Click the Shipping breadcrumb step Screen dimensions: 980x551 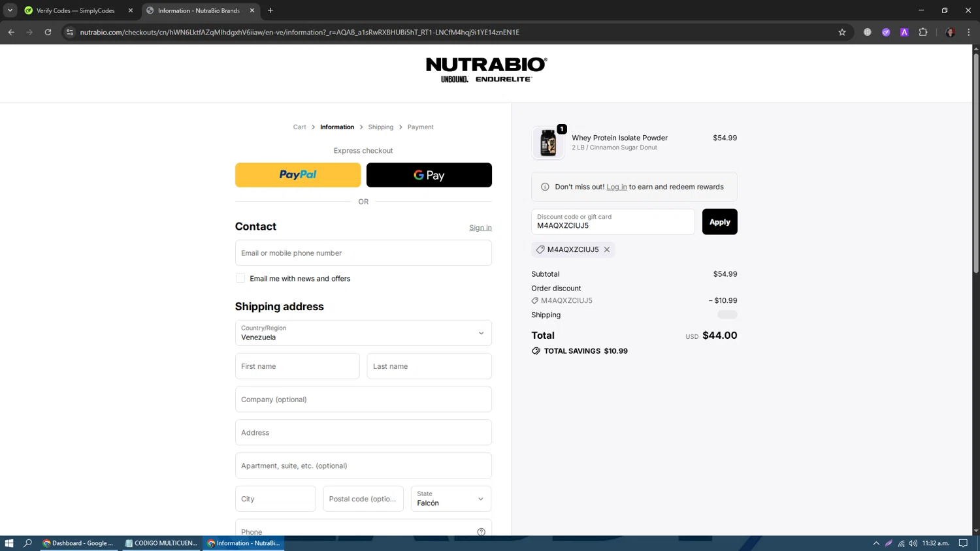point(381,127)
